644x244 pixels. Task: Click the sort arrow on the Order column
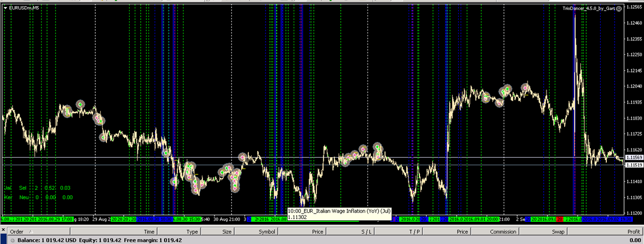click(x=32, y=232)
